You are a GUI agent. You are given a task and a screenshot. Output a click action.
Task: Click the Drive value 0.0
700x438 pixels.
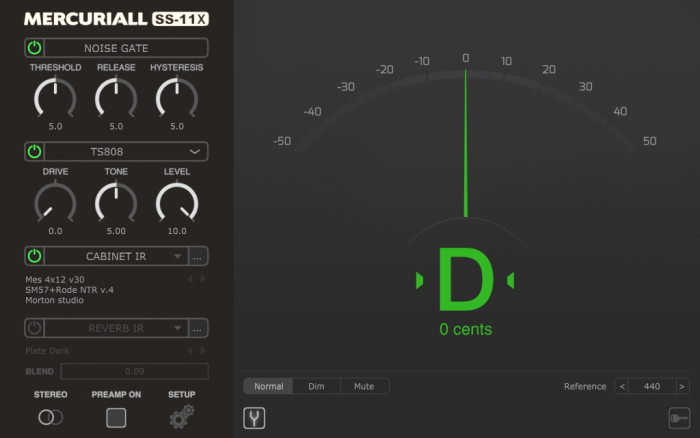click(55, 231)
